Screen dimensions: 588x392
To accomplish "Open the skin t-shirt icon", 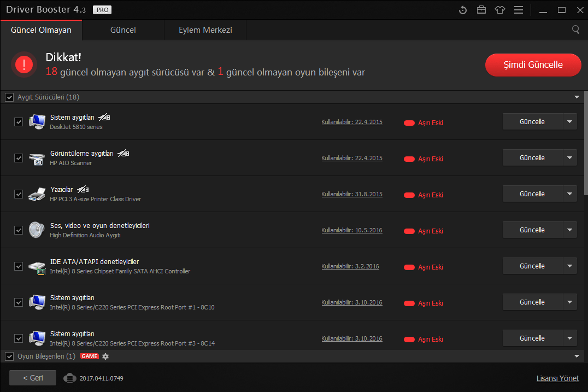I will coord(500,10).
